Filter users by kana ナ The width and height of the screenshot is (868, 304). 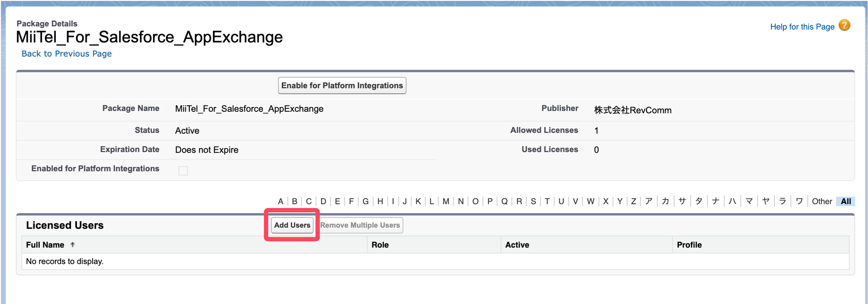click(715, 201)
